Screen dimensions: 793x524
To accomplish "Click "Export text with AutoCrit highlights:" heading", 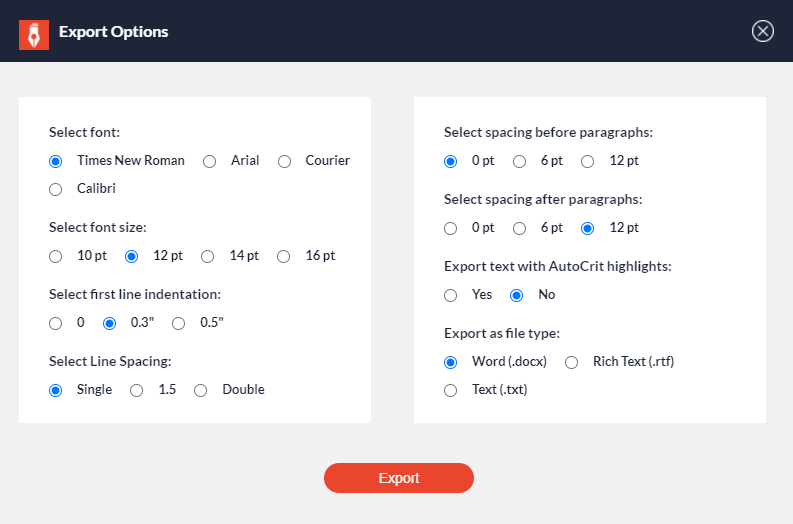I will coord(558,267).
